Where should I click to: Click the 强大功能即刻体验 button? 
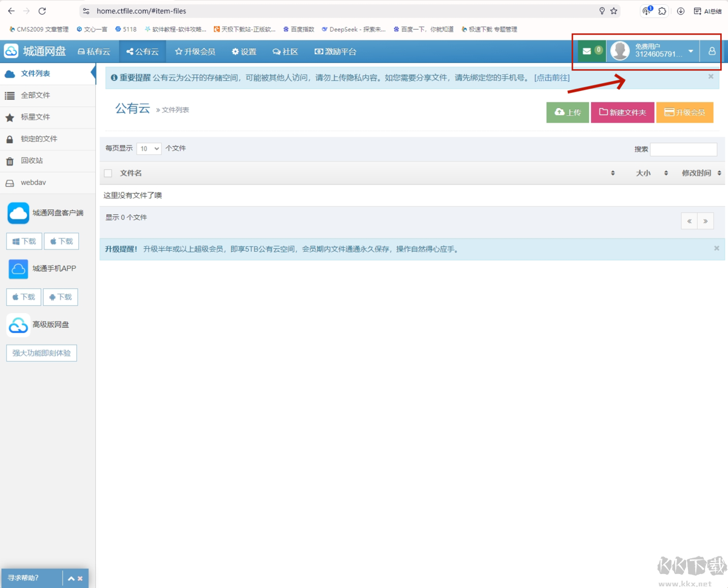[41, 353]
